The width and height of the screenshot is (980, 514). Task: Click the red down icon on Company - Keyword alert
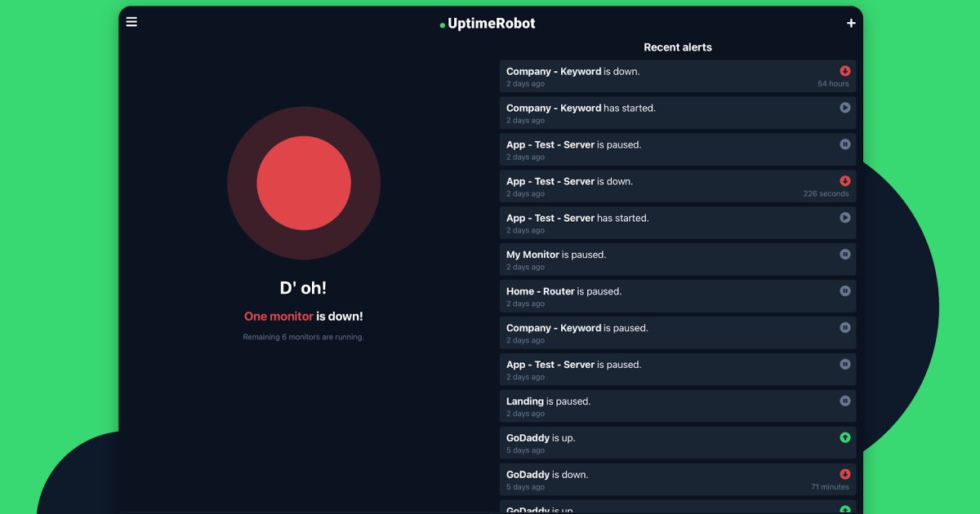(x=845, y=70)
